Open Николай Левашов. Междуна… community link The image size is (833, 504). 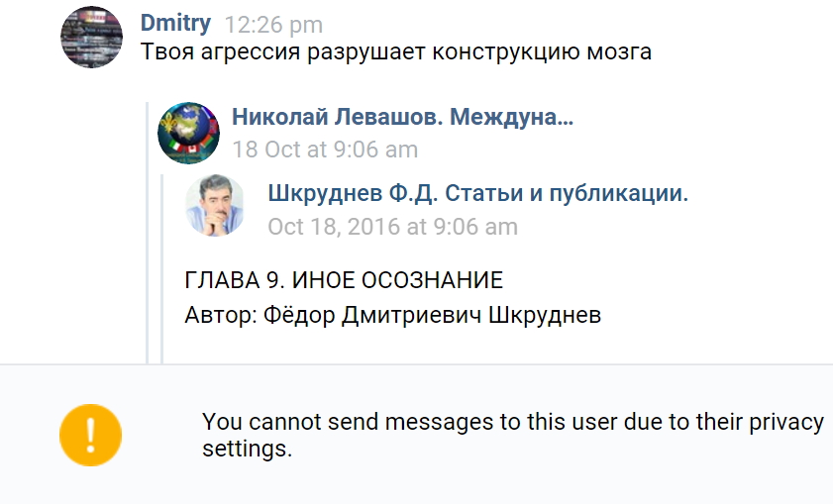(x=403, y=117)
